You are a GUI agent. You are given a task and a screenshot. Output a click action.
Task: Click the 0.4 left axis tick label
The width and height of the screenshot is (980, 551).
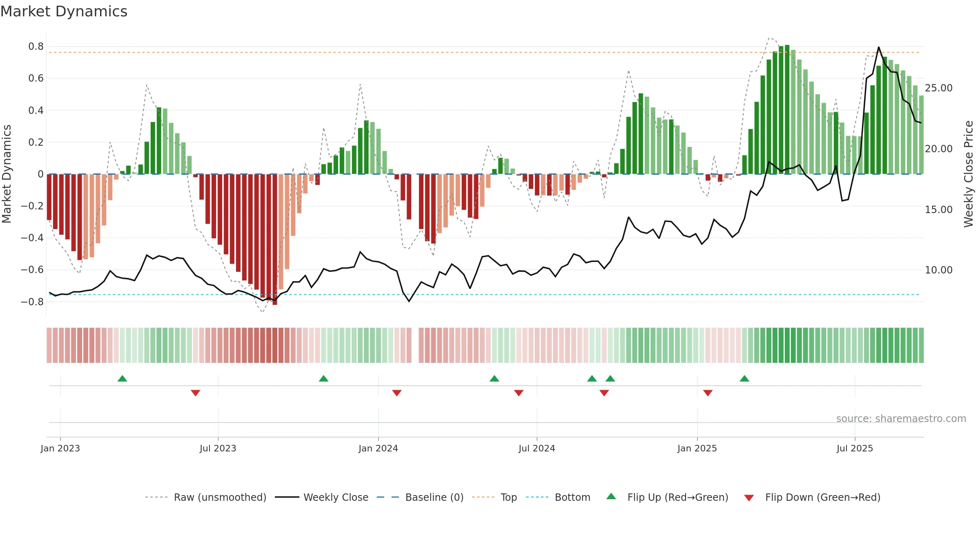36,110
